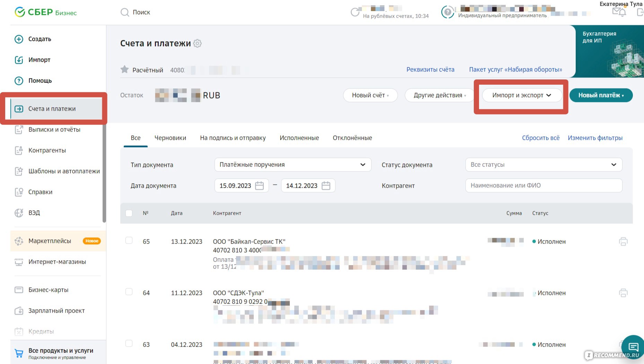Click the SberBusiness logo
The height and width of the screenshot is (364, 644).
pos(45,12)
